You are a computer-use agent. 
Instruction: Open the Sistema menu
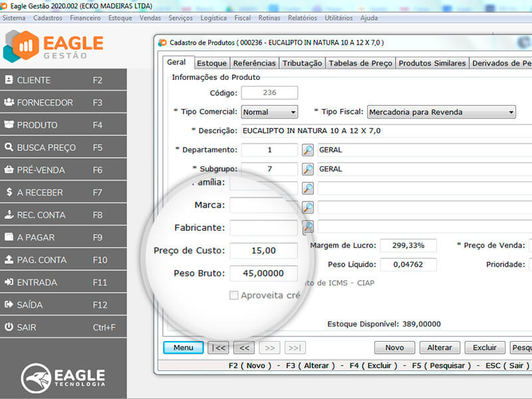tap(14, 18)
